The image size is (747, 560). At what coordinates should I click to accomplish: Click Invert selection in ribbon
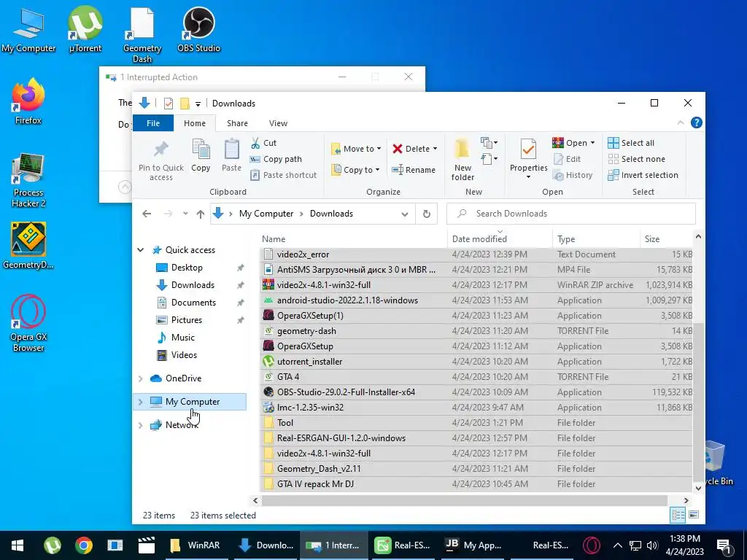[643, 175]
